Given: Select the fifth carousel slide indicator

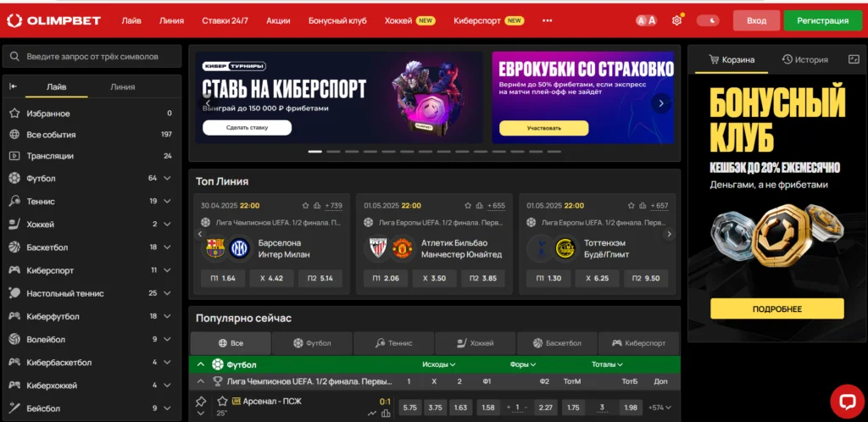Looking at the screenshot, I should pyautogui.click(x=388, y=151).
